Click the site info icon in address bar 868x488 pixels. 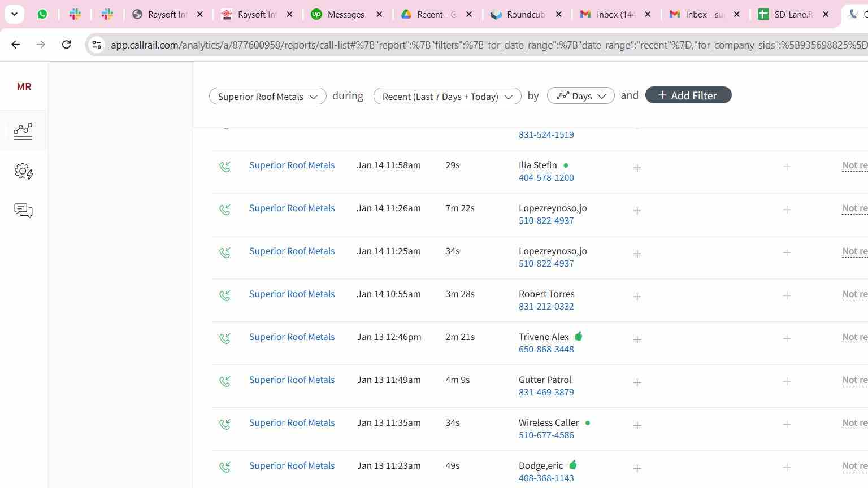pyautogui.click(x=97, y=45)
